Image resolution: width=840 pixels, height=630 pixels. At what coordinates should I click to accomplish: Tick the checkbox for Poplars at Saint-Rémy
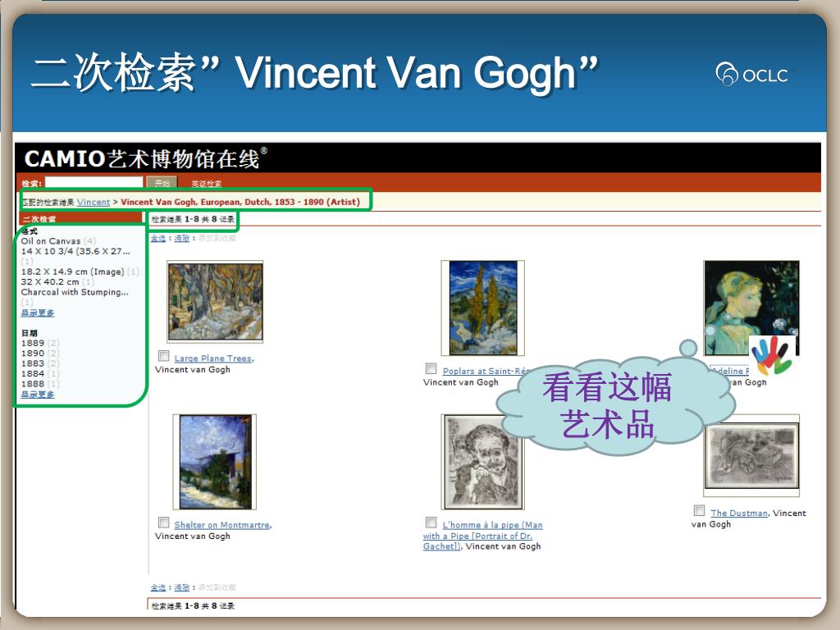(x=431, y=368)
